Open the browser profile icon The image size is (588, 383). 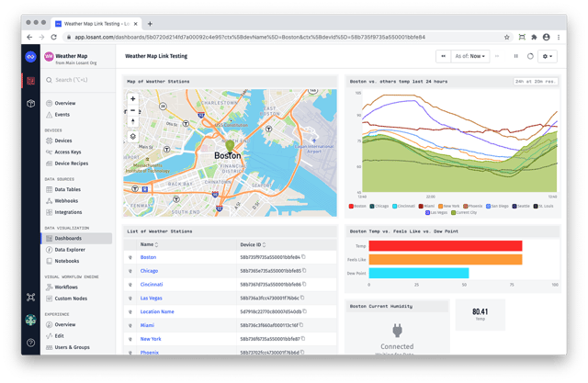coord(547,37)
